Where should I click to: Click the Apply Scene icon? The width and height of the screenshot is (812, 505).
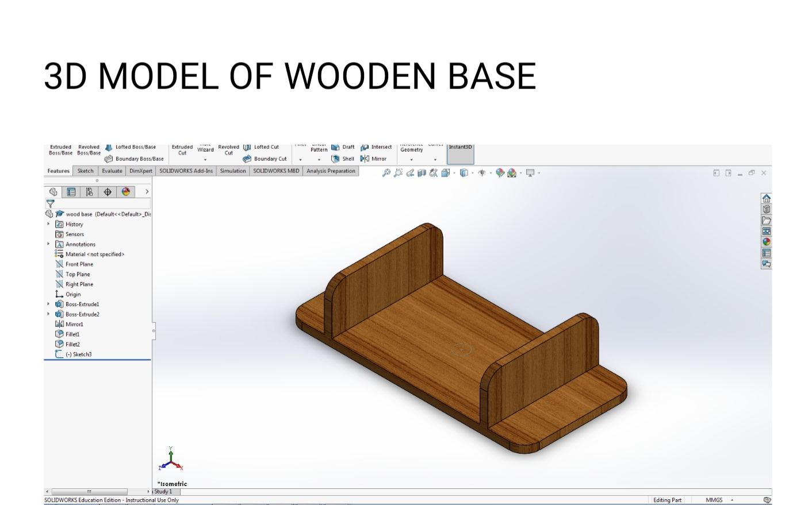coord(512,173)
